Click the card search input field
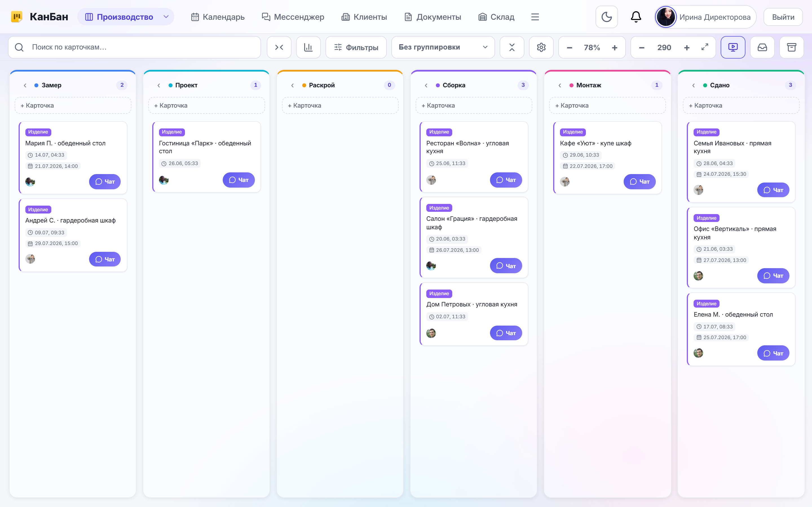 click(134, 47)
